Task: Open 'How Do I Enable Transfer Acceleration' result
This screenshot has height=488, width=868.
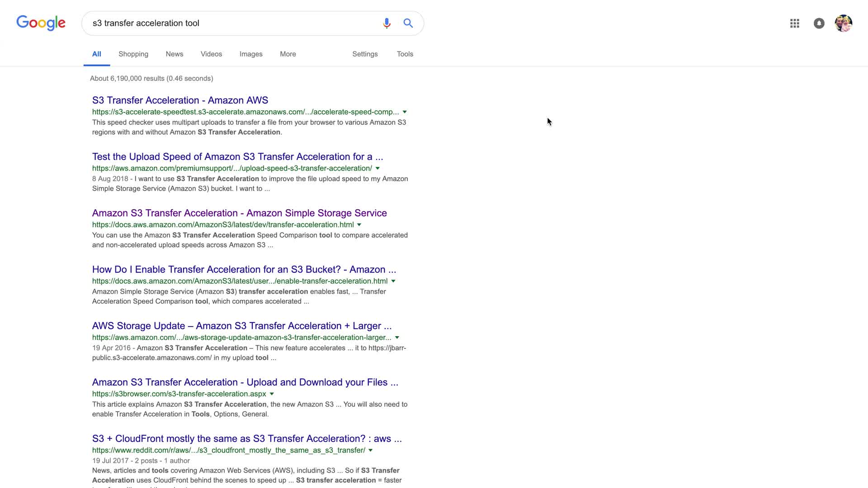Action: click(x=244, y=270)
